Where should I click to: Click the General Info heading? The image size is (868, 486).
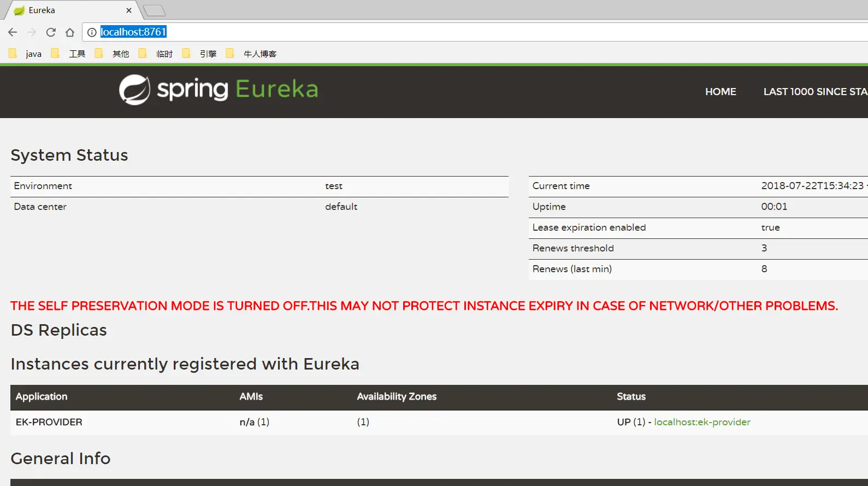click(60, 459)
